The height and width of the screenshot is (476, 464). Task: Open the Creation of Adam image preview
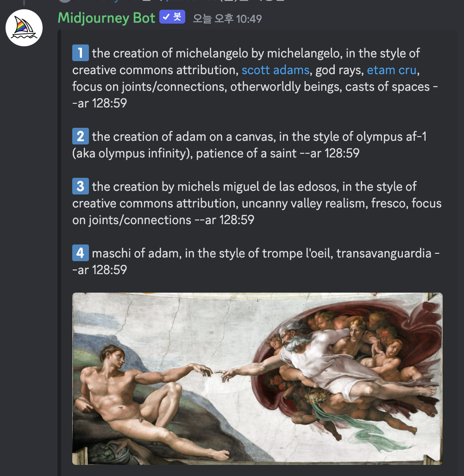point(257,379)
